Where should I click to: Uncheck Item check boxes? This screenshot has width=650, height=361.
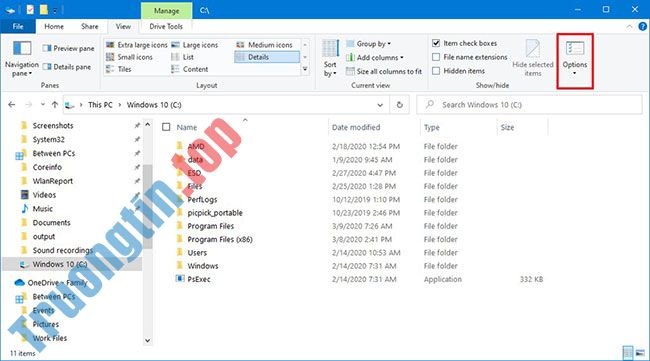436,43
